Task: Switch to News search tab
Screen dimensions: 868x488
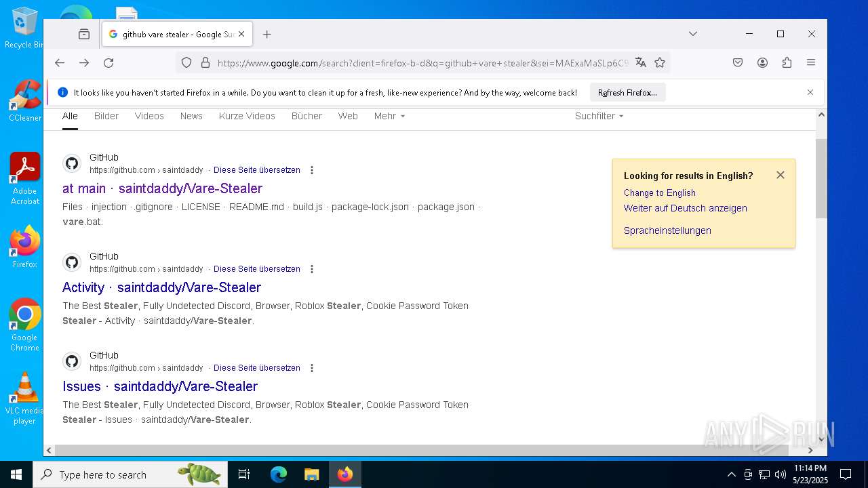Action: [191, 117]
